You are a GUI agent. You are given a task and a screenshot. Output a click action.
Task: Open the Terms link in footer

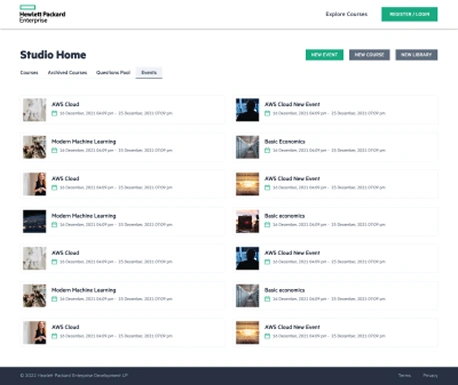pos(405,375)
